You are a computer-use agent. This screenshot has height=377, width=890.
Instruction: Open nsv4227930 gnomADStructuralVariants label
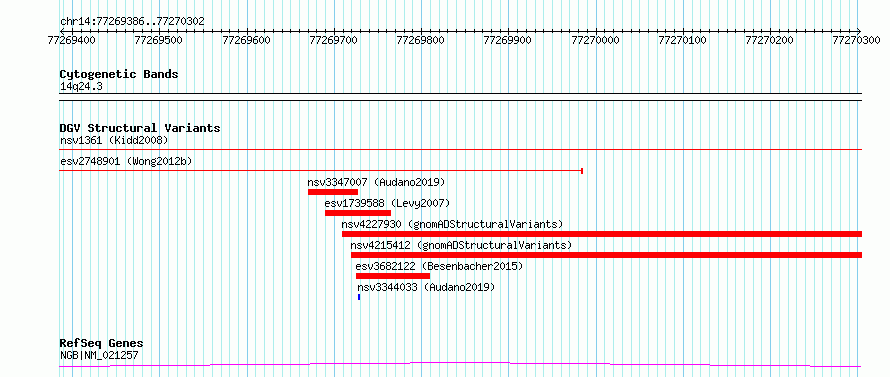(x=452, y=224)
